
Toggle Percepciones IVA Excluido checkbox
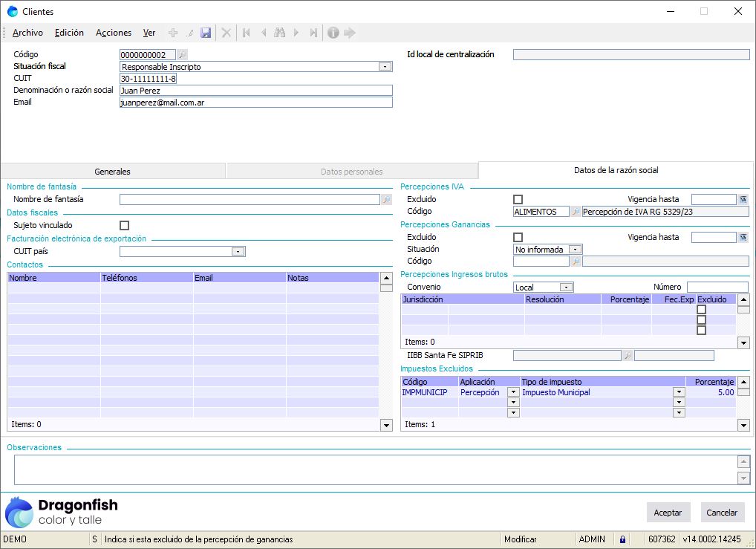point(518,199)
